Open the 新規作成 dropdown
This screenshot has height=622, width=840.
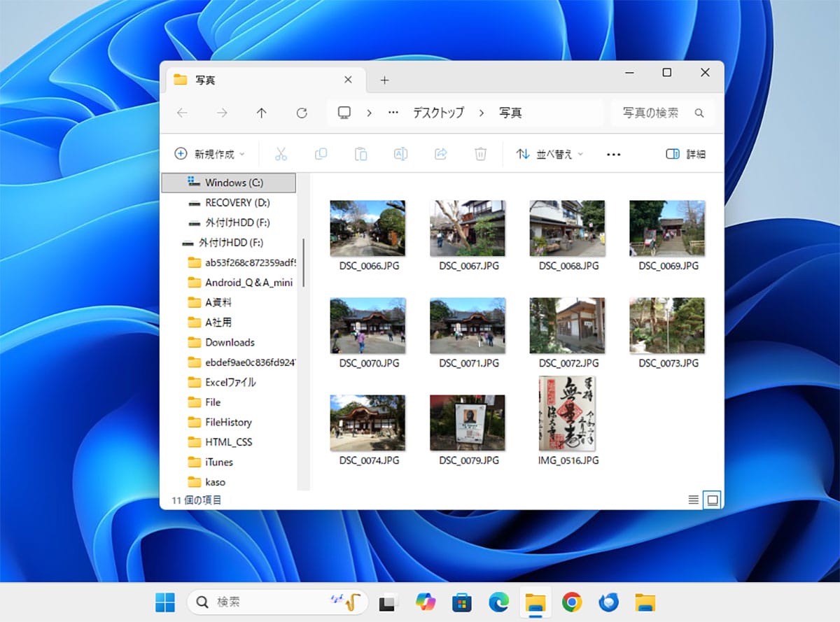click(209, 154)
